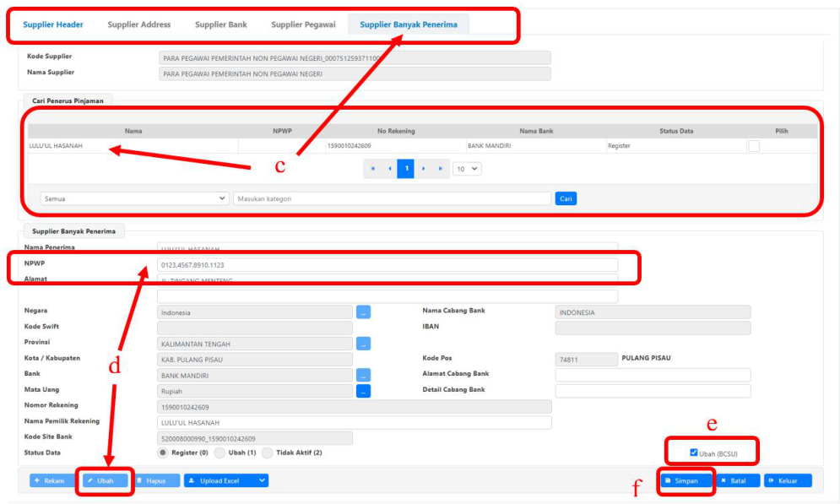Go to last page in pagination
This screenshot has height=504, width=840.
tap(441, 169)
